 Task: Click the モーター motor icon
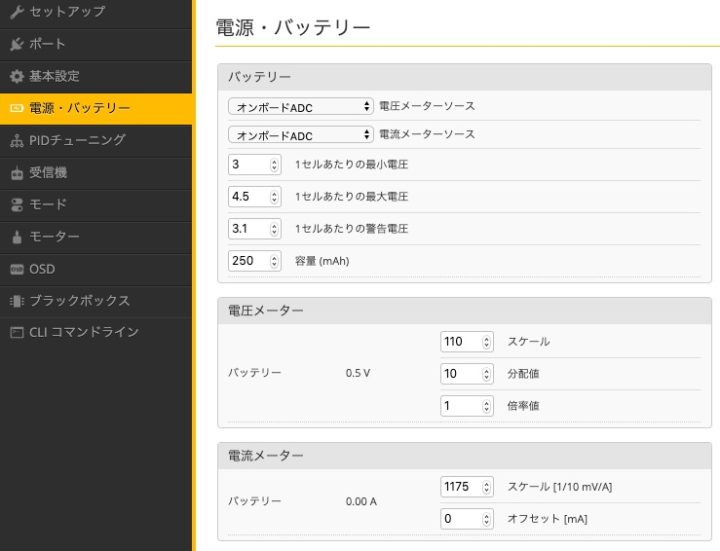[16, 237]
